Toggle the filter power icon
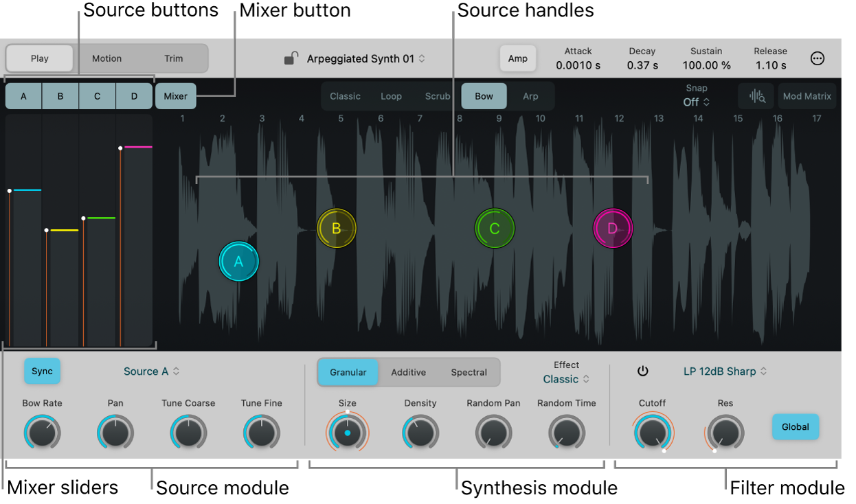Screen dimensions: 856x504 643,371
